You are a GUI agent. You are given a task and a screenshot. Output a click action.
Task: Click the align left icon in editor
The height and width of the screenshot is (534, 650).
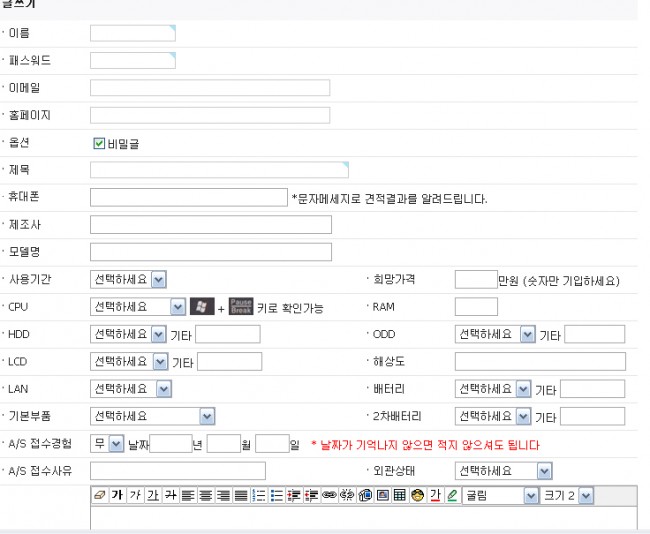[188, 495]
